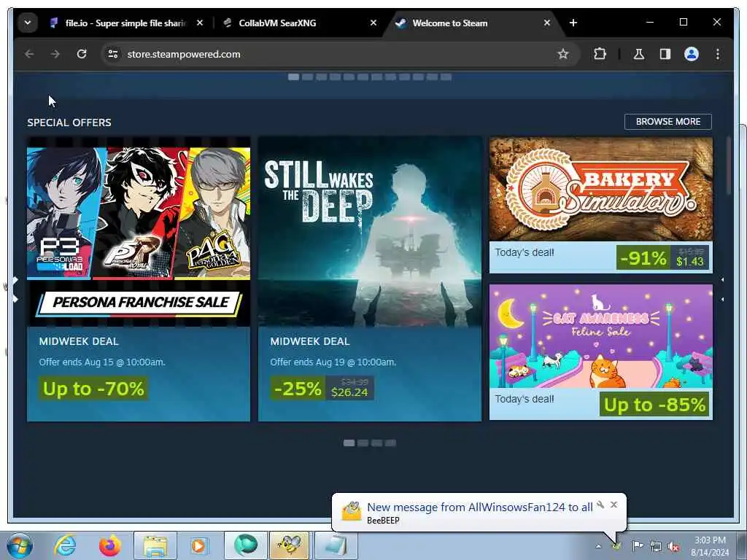Screen dimensions: 747x560
Task: Open Still Wakes the Deep deal image
Action: click(x=370, y=232)
